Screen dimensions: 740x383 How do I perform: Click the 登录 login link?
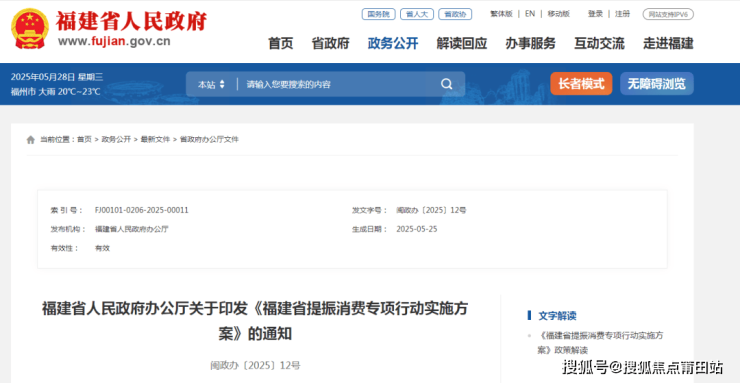[x=595, y=14]
